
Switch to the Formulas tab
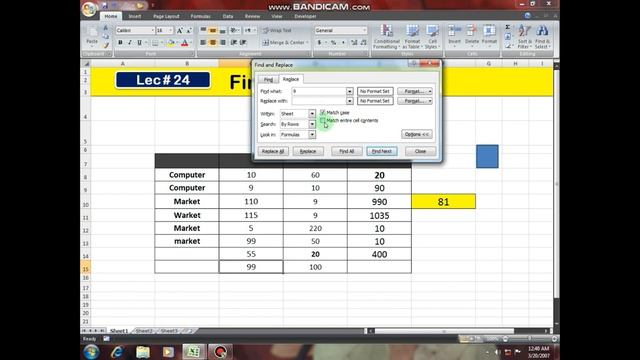200,16
